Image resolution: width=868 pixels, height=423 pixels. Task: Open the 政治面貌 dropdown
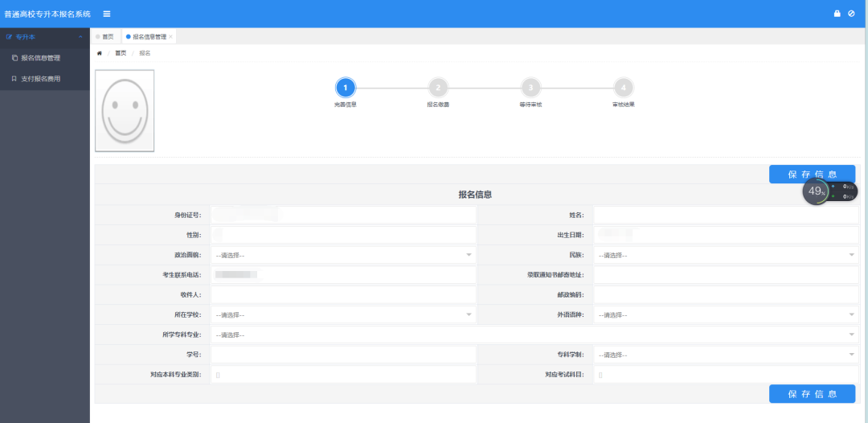(x=343, y=255)
